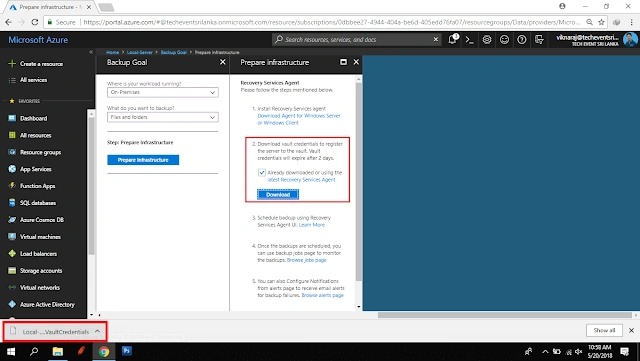Go to Local-Server breadcrumb

click(x=140, y=52)
